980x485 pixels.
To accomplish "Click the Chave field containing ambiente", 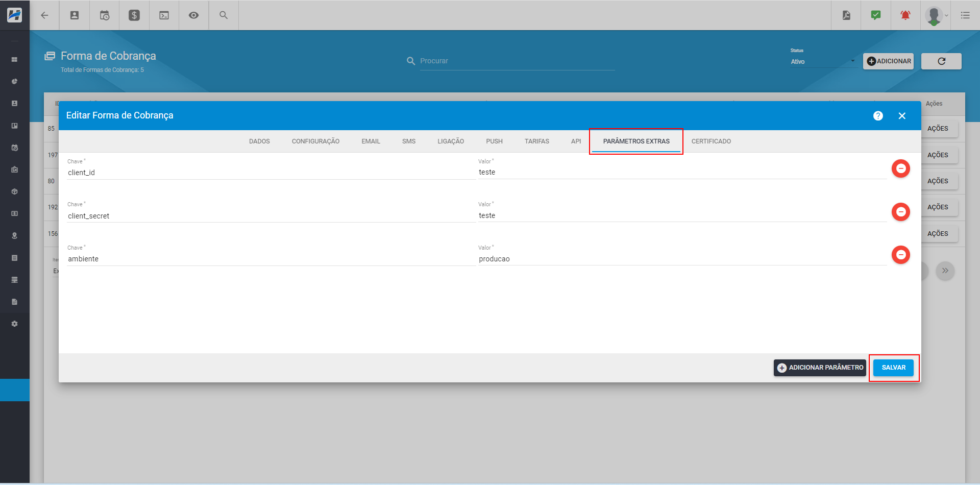I will (x=271, y=259).
